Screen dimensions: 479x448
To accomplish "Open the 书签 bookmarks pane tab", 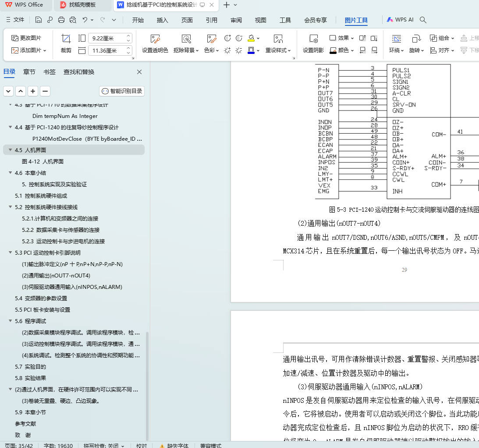I will tap(50, 72).
